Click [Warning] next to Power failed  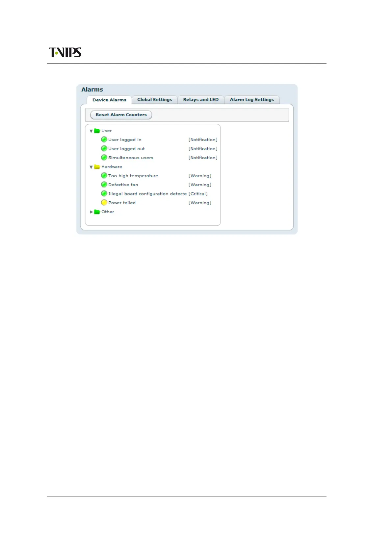pos(200,203)
